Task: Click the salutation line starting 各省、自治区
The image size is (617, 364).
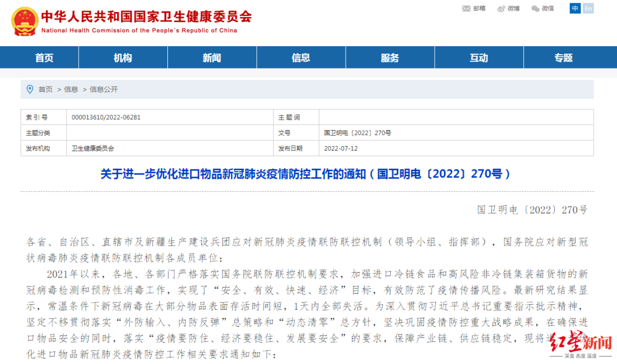Action: click(x=307, y=250)
